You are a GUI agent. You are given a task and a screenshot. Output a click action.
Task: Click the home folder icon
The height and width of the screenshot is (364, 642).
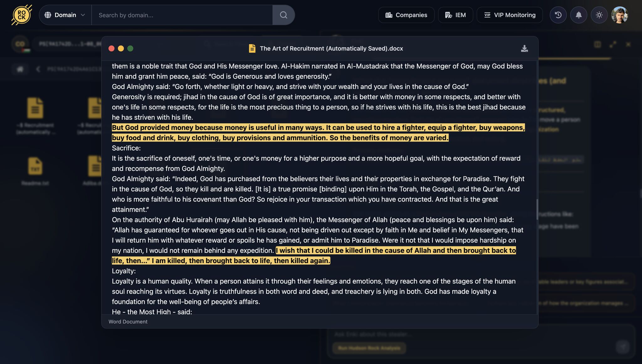(x=20, y=69)
